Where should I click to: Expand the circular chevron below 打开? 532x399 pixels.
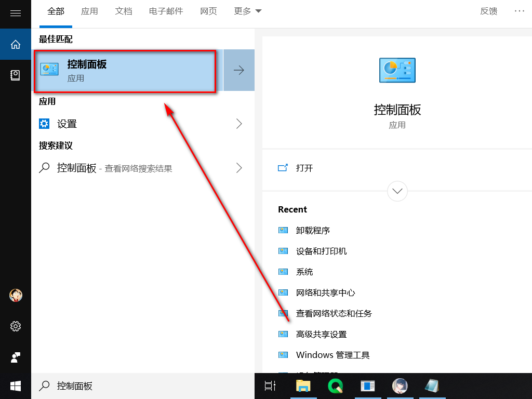click(397, 191)
